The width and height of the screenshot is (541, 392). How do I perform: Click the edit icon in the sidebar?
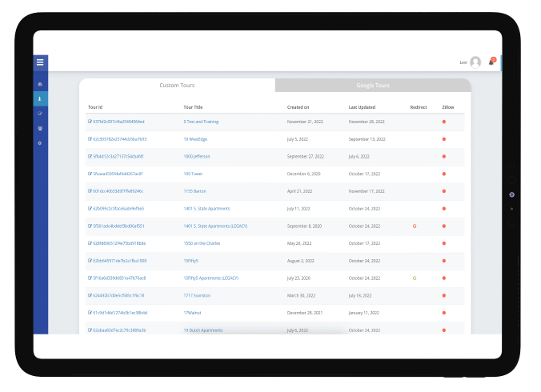[x=40, y=114]
